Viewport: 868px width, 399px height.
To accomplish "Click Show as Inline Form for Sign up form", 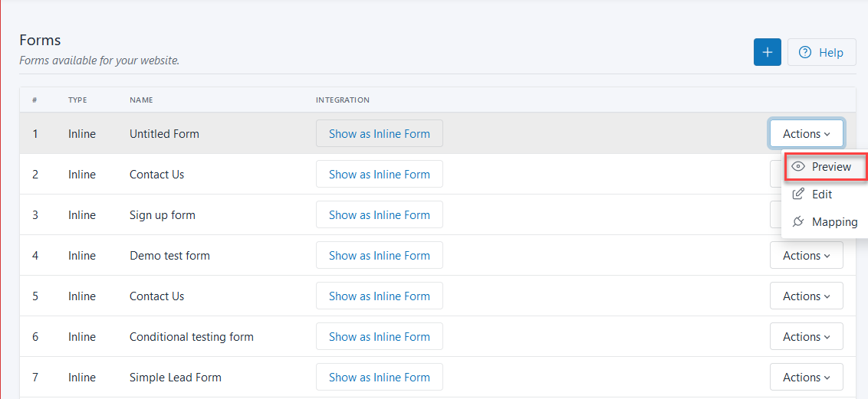I will pos(380,215).
